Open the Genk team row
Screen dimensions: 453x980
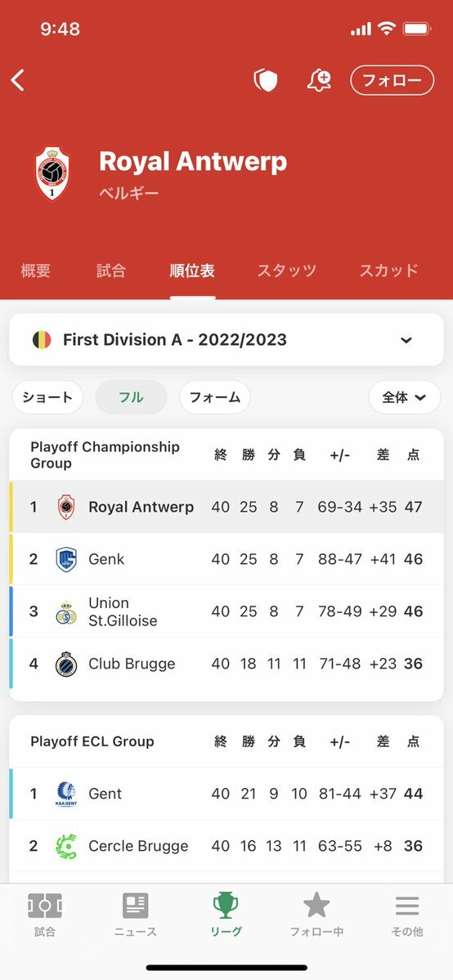point(226,559)
